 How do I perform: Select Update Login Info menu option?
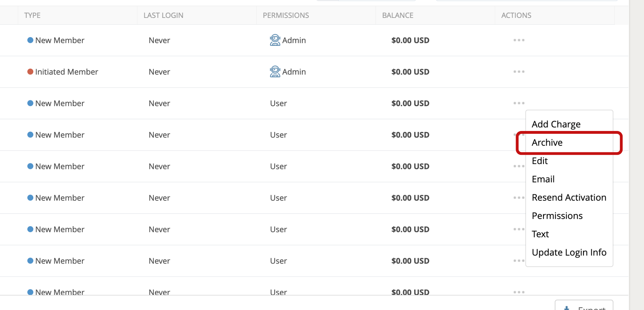tap(569, 253)
